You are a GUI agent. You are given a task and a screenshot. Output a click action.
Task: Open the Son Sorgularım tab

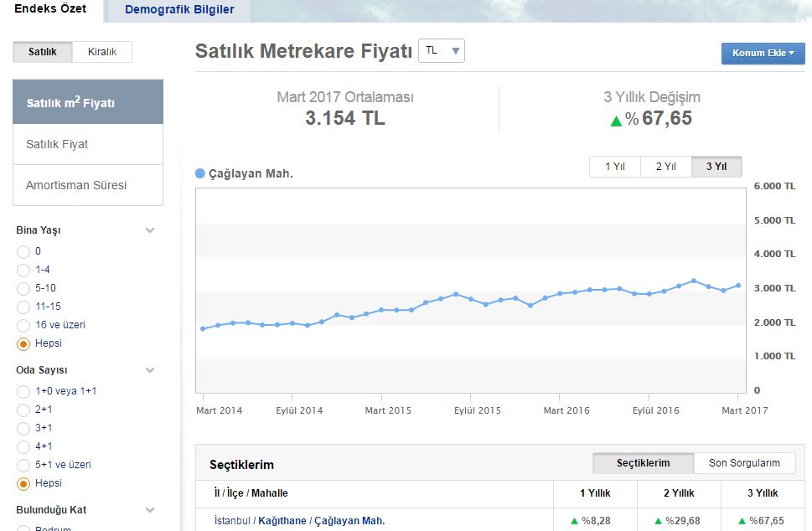tap(744, 463)
